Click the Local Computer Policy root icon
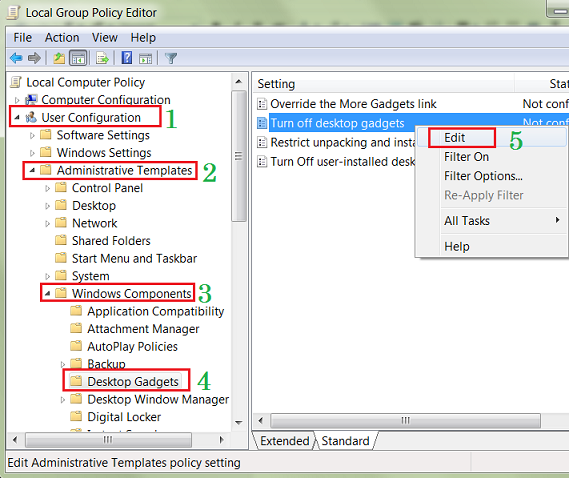This screenshot has width=569, height=478. click(16, 82)
